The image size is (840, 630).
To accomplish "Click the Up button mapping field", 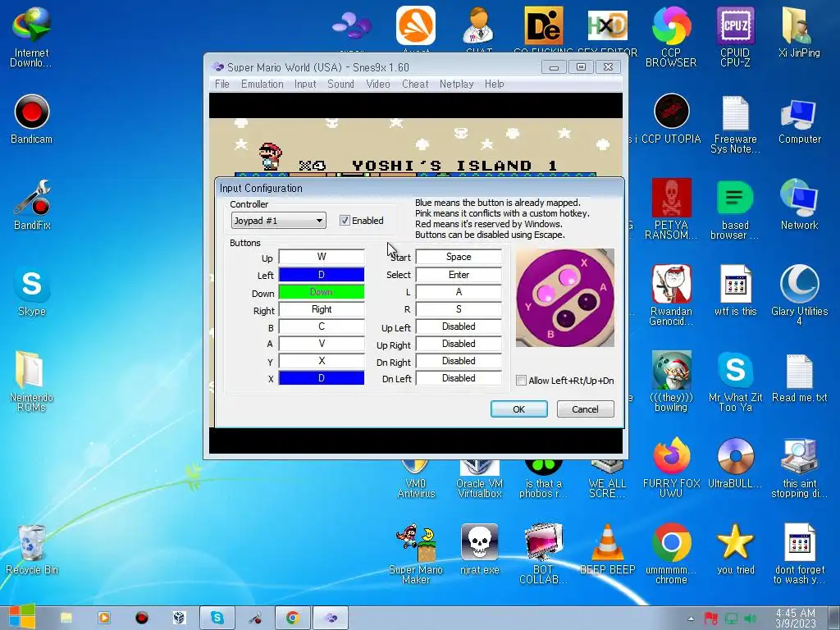I will coord(322,257).
